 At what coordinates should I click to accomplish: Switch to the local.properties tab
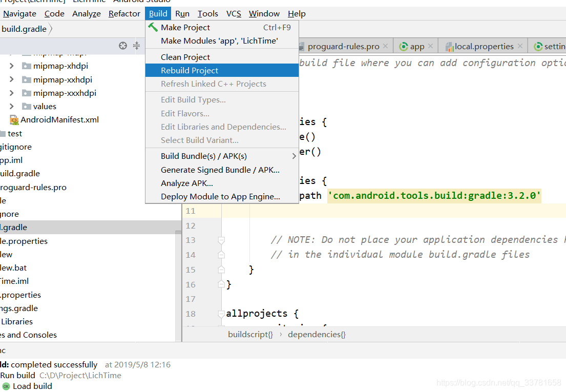pos(484,47)
